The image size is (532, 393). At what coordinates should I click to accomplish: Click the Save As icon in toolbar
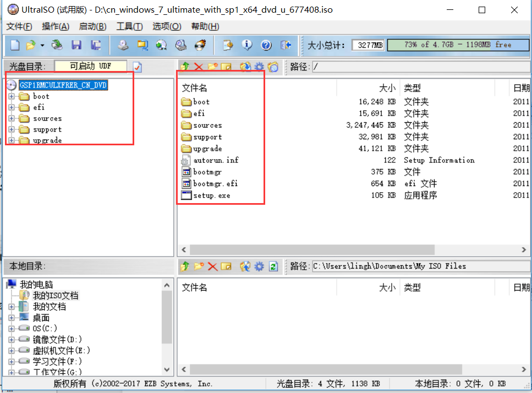[96, 45]
